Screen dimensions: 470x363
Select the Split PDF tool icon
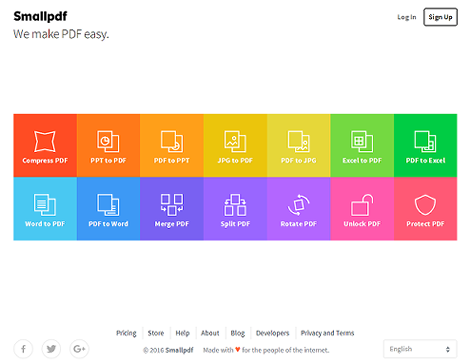[x=235, y=205]
